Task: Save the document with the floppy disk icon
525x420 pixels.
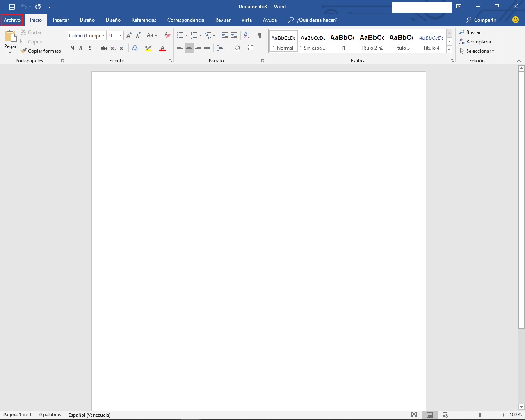Action: pyautogui.click(x=12, y=7)
